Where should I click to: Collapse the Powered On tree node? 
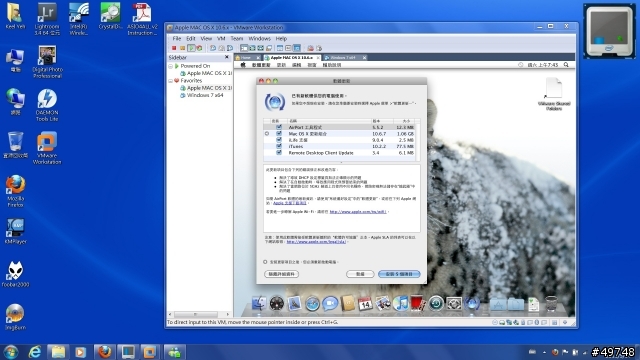coord(171,66)
